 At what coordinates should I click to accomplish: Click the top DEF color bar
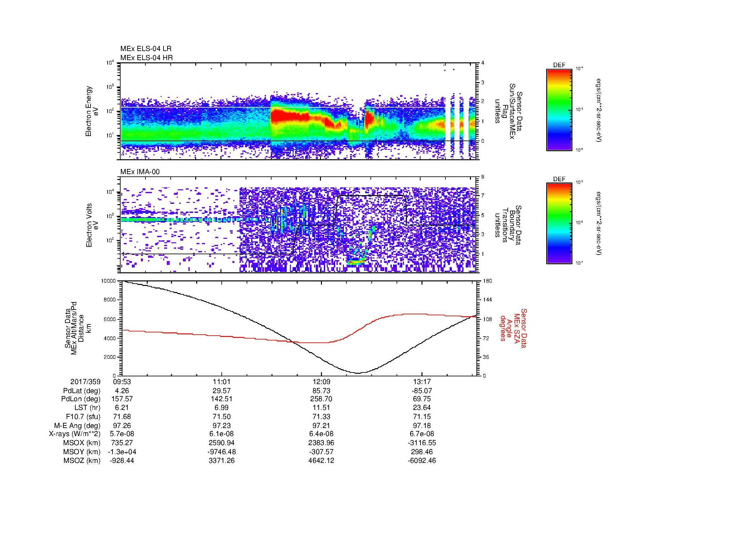(559, 110)
